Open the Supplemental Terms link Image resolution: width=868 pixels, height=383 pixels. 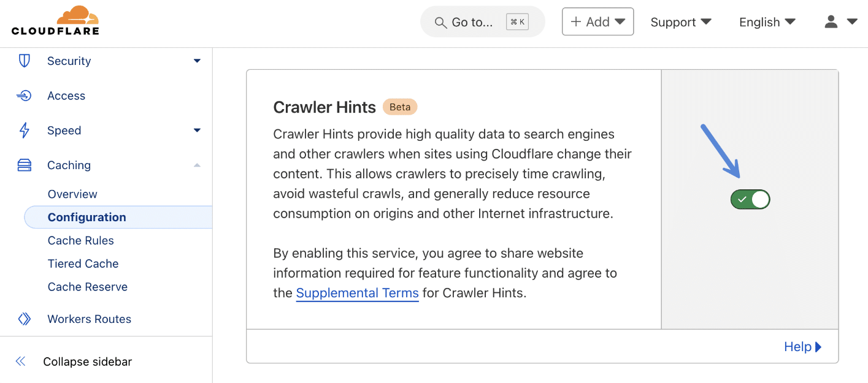coord(357,293)
